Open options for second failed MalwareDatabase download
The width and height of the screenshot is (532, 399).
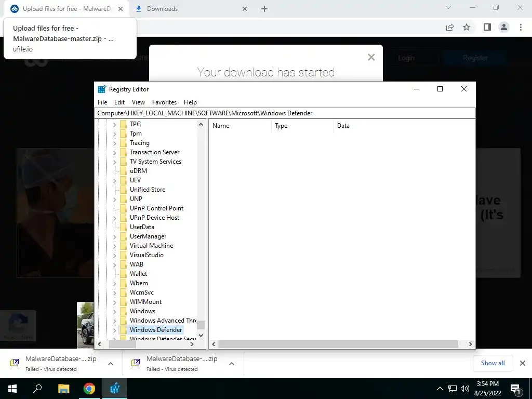pos(232,364)
